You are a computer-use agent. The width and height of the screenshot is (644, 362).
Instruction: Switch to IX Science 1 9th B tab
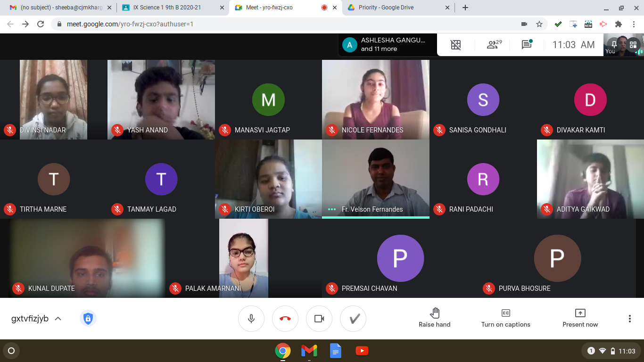(172, 8)
